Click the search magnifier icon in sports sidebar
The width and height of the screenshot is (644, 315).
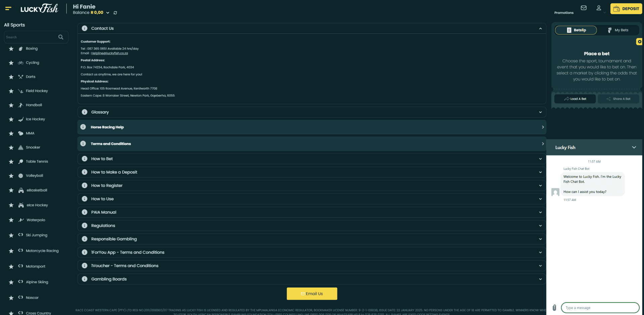click(x=61, y=37)
